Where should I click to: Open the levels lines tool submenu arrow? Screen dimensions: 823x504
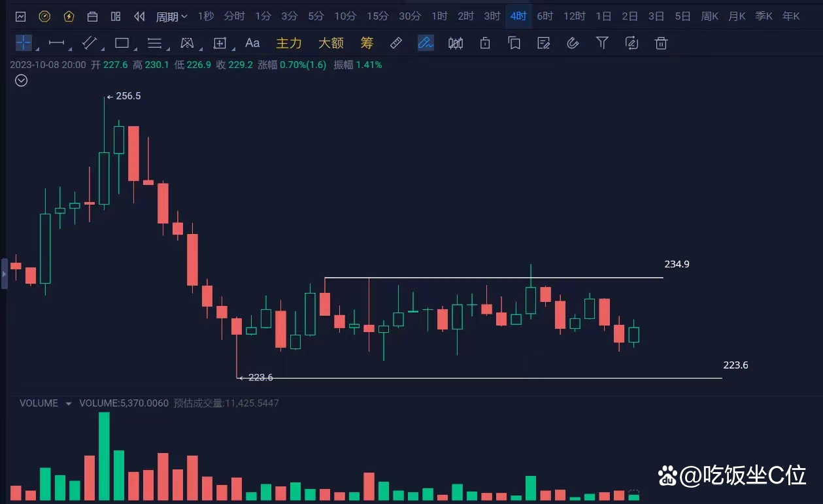[167, 49]
